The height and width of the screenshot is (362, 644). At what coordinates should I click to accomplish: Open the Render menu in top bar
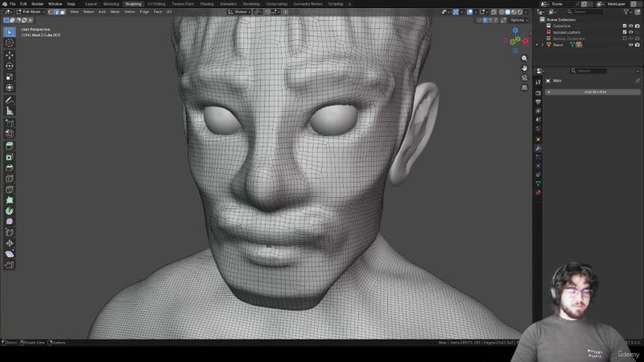tap(38, 4)
